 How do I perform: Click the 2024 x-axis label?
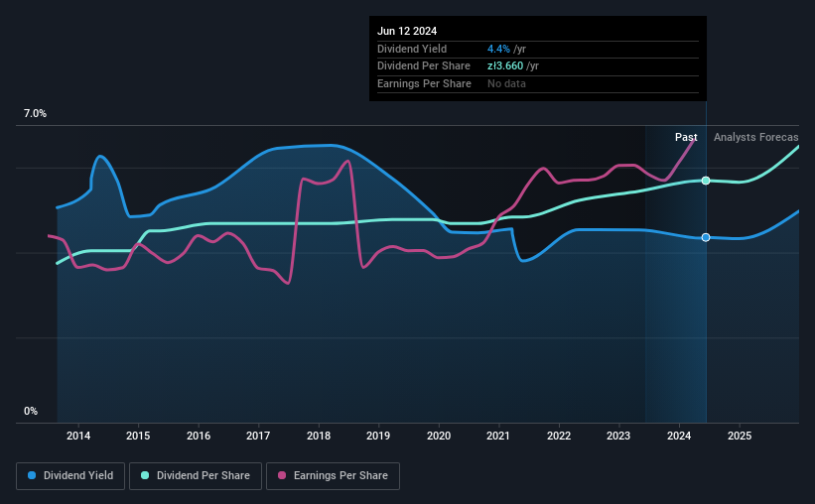pos(679,436)
